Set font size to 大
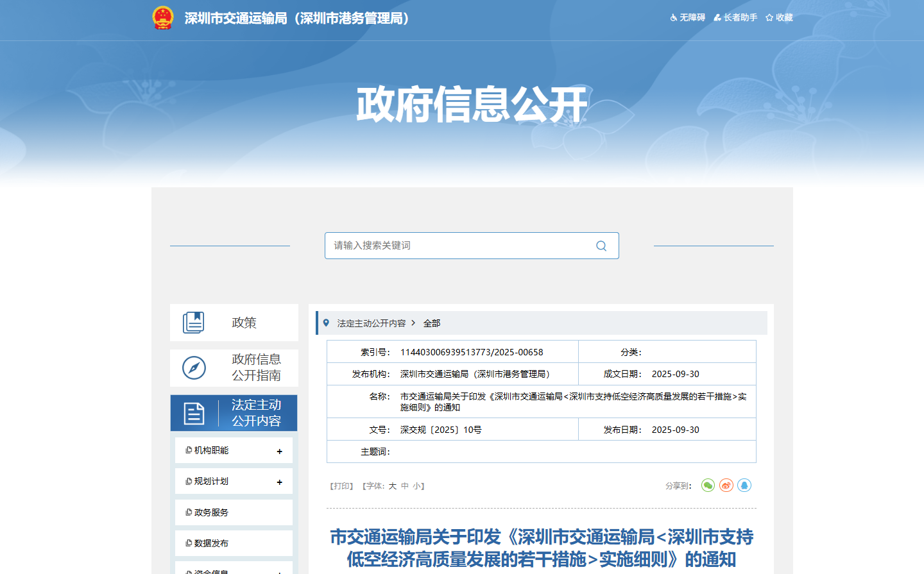Screen dimensions: 924x574 tap(392, 486)
